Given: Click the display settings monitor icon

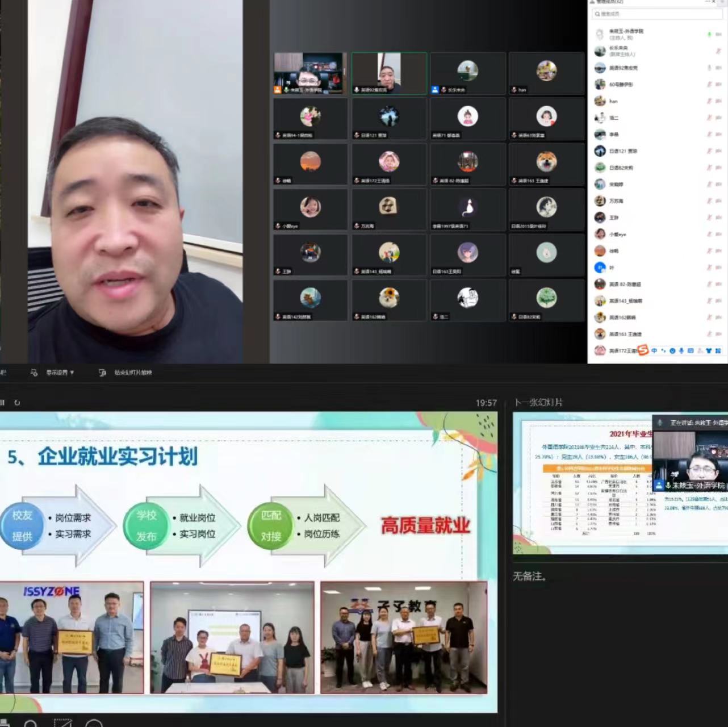Looking at the screenshot, I should point(34,373).
